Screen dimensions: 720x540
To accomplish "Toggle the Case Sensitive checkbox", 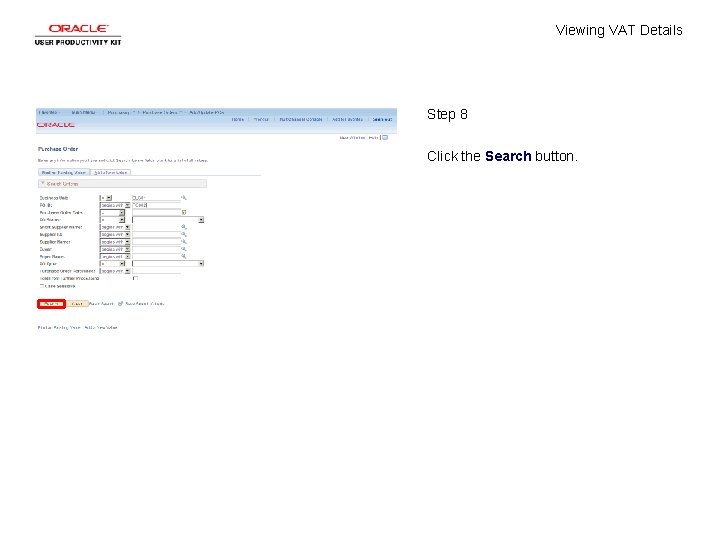I will tap(42, 286).
